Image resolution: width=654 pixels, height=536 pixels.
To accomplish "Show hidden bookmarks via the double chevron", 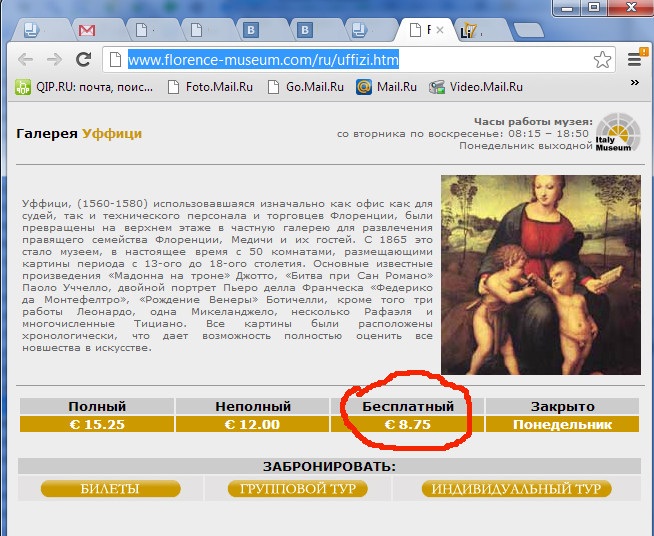I will click(635, 83).
